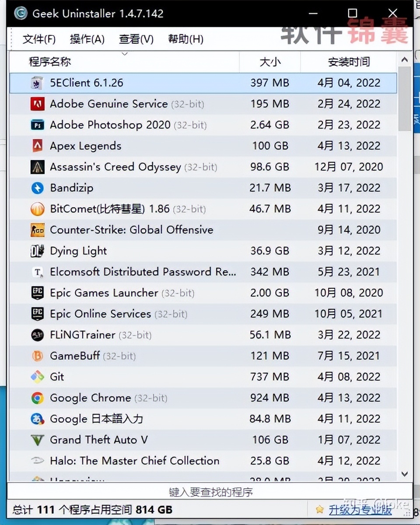Open the 查看(V) menu
Viewport: 420px width, 525px height.
pyautogui.click(x=136, y=39)
